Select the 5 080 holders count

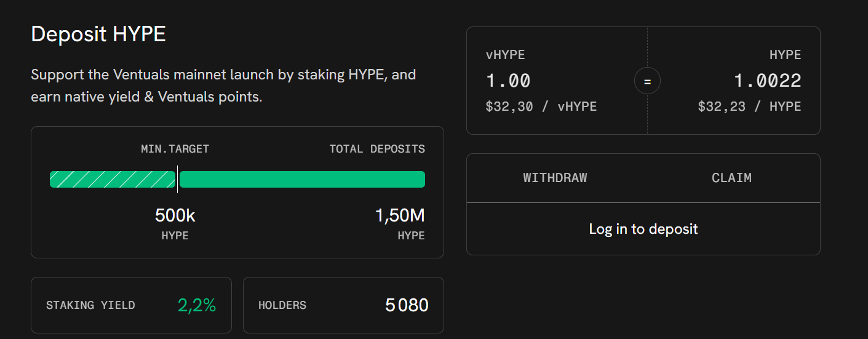(x=407, y=305)
